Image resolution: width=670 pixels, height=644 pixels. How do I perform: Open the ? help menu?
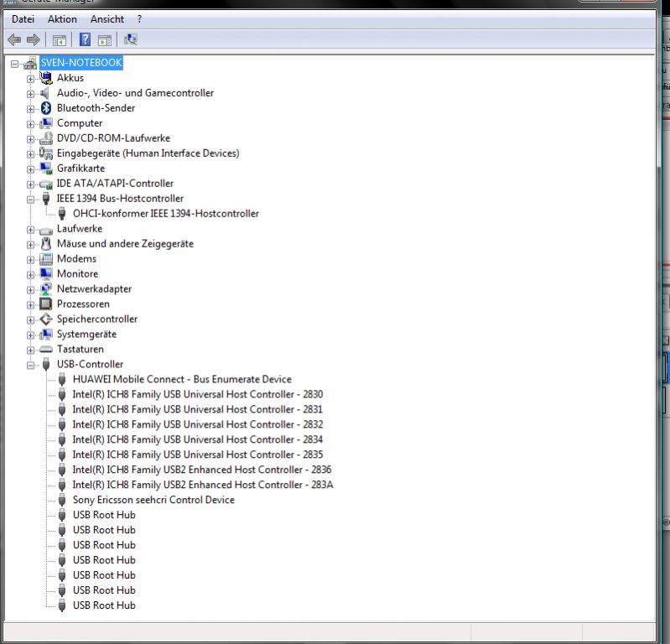(139, 19)
